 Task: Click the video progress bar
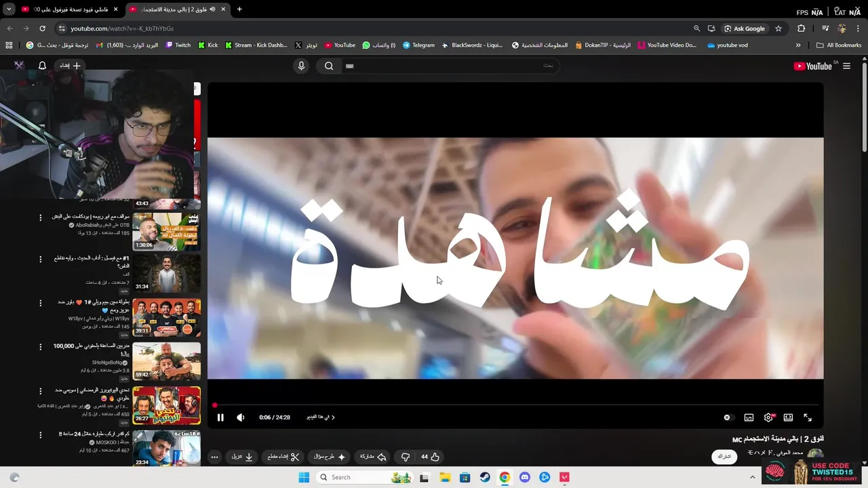tap(515, 405)
